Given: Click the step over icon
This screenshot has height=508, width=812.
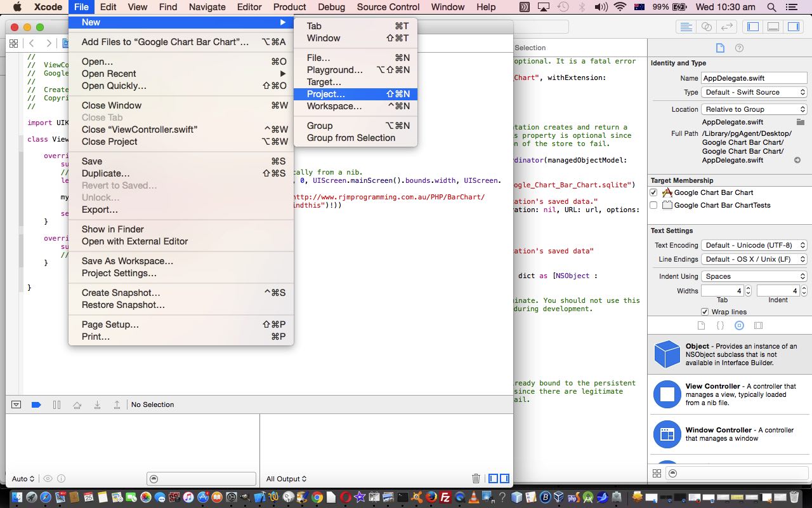Looking at the screenshot, I should (x=77, y=404).
